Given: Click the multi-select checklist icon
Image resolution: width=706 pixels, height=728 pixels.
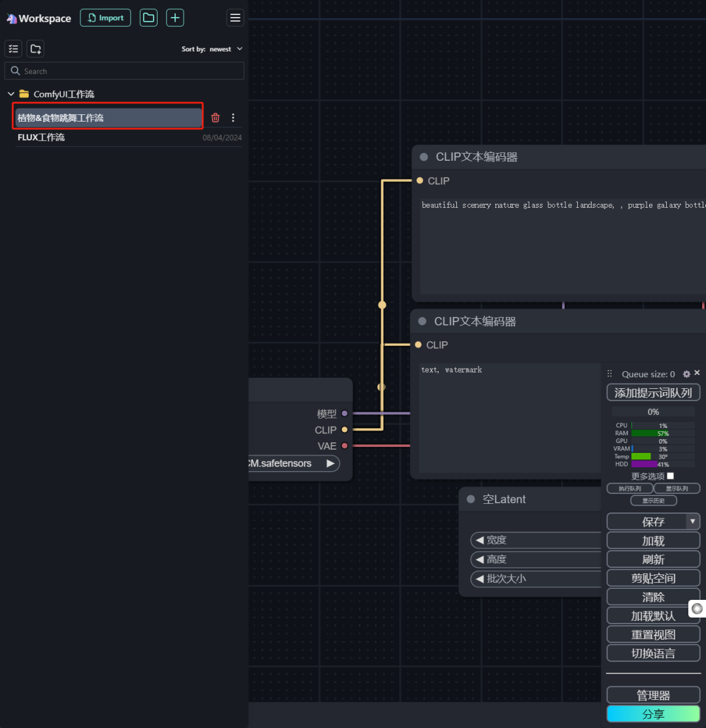Looking at the screenshot, I should pyautogui.click(x=13, y=49).
